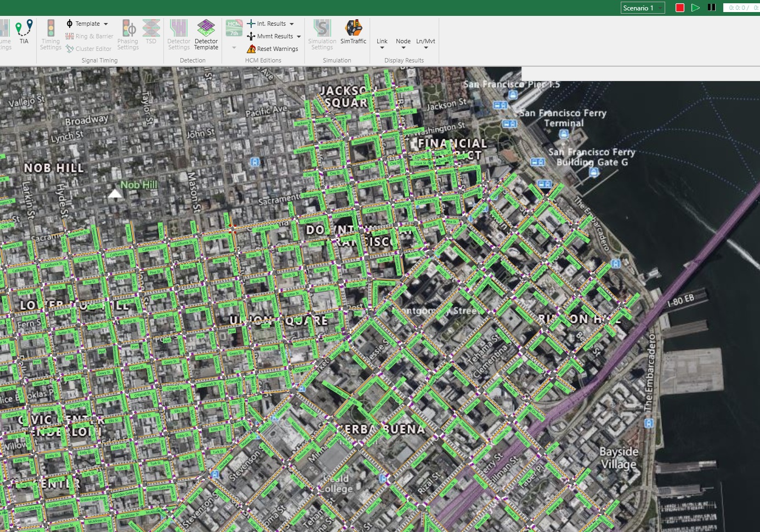Expand Int. Results dropdown

292,24
